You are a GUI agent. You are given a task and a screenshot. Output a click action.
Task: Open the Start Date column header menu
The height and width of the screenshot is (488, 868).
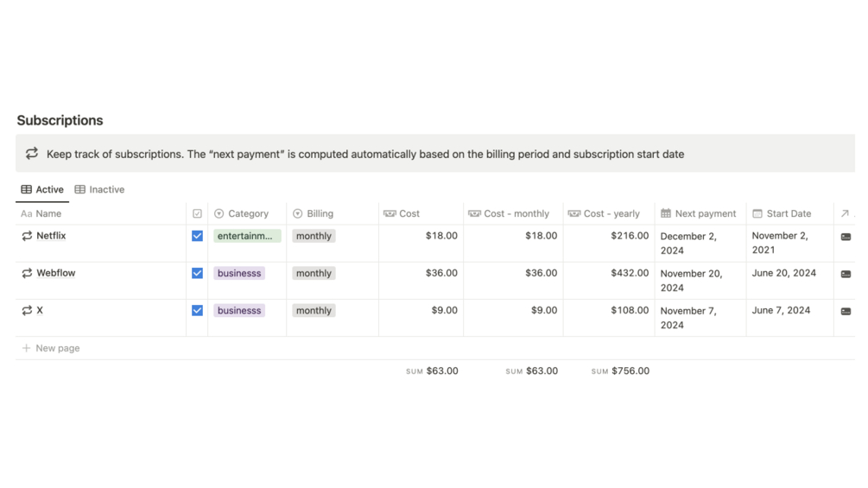coord(790,213)
